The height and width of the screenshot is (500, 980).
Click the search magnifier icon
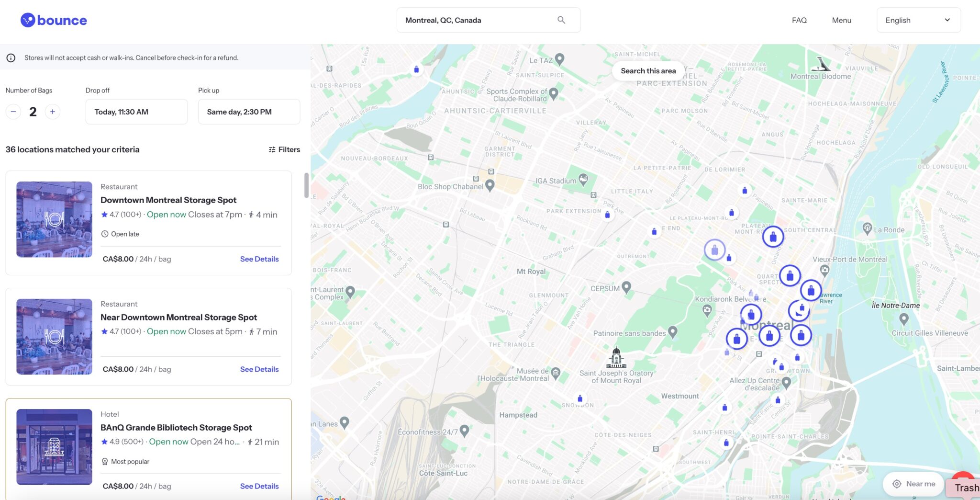point(561,20)
